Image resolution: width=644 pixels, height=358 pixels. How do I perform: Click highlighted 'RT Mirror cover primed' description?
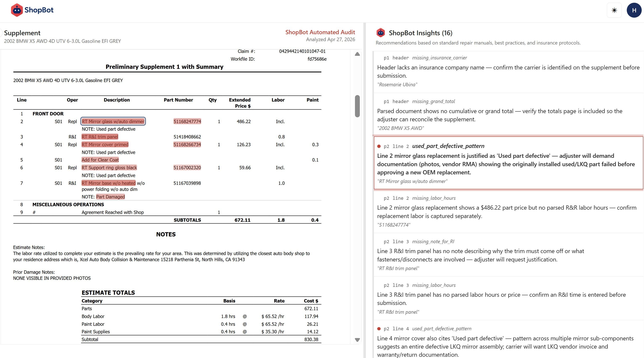(105, 144)
